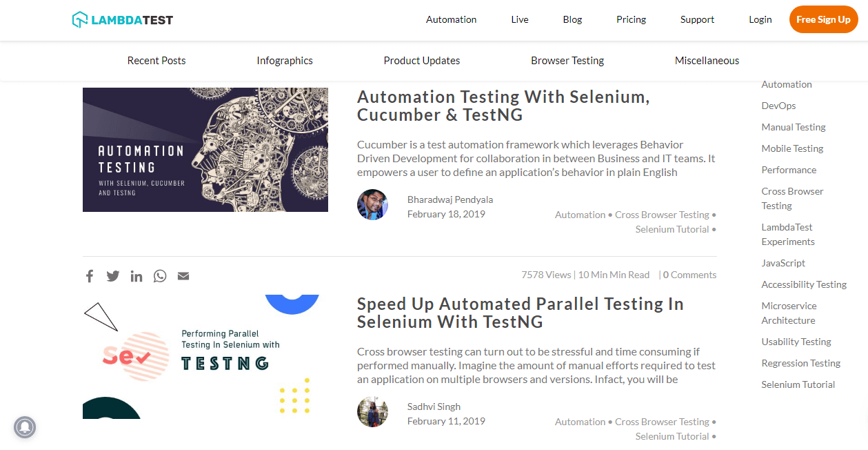Screen dimensions: 868x450
Task: Open the Pricing page
Action: click(631, 20)
